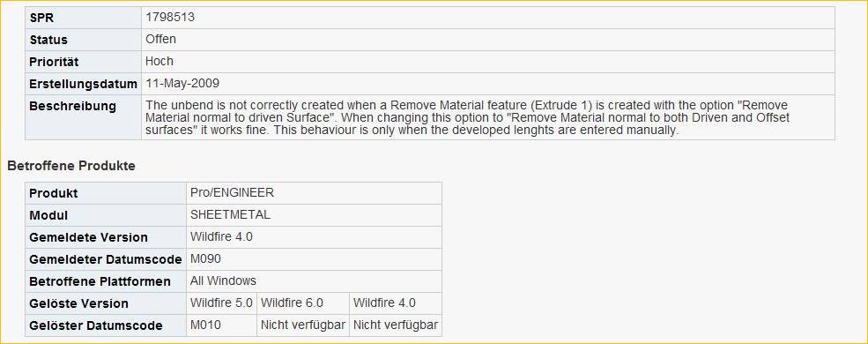Click the Betroffene Produkte heading
868x344 pixels.
point(71,166)
